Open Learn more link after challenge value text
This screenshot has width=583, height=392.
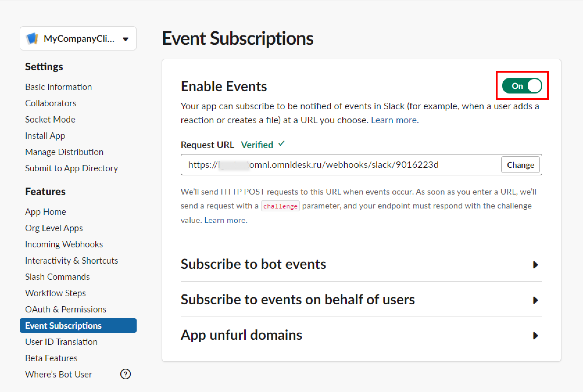pyautogui.click(x=226, y=220)
